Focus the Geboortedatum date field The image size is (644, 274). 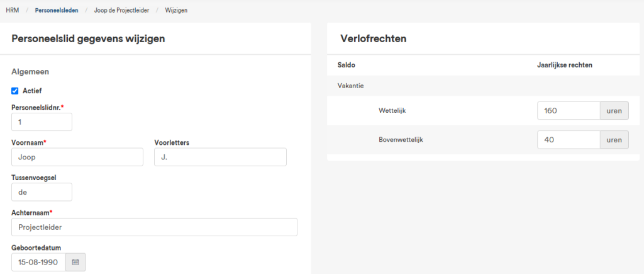[38, 262]
